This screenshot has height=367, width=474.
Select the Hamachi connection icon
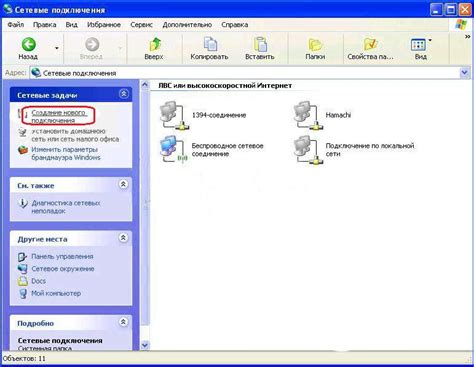tap(308, 115)
